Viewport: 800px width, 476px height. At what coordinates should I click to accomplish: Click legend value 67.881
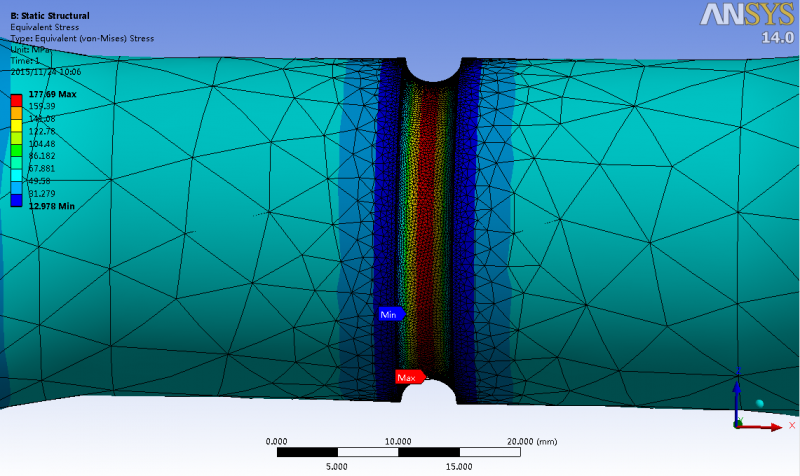42,168
